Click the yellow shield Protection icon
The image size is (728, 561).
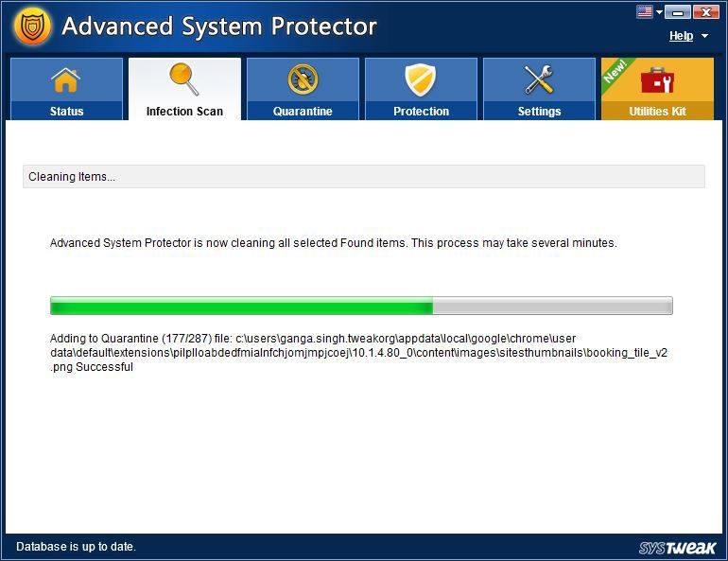pos(421,80)
